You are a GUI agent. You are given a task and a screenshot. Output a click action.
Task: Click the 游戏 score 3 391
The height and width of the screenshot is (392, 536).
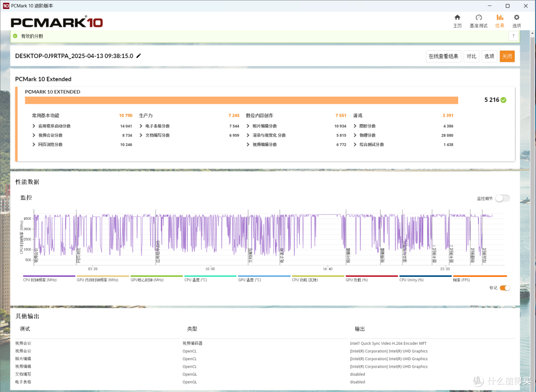448,116
